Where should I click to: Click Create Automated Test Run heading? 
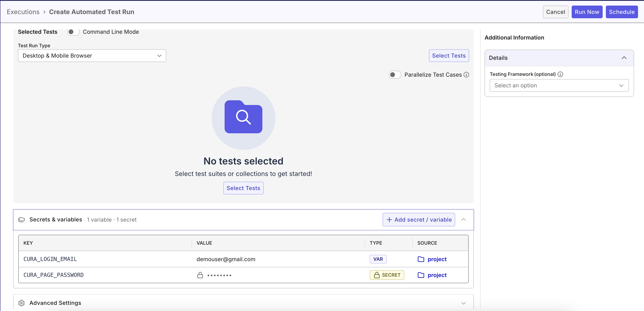91,12
